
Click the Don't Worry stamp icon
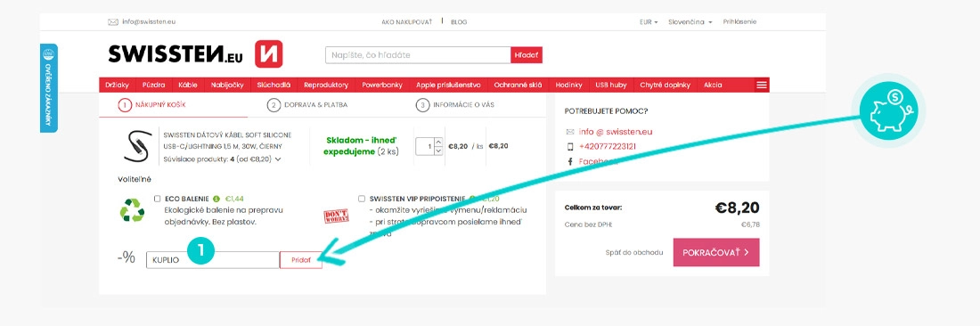click(x=336, y=216)
